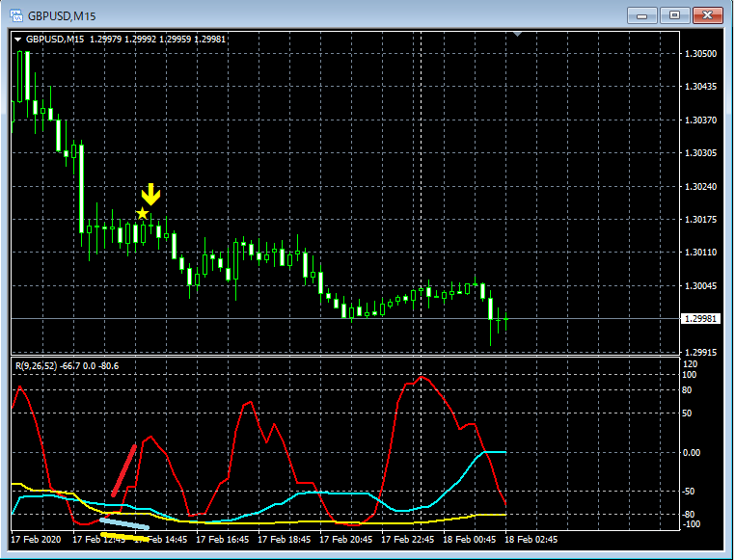Image resolution: width=735 pixels, height=560 pixels.
Task: Click the GBPUSD,M15 OHLC header text
Action: point(125,40)
